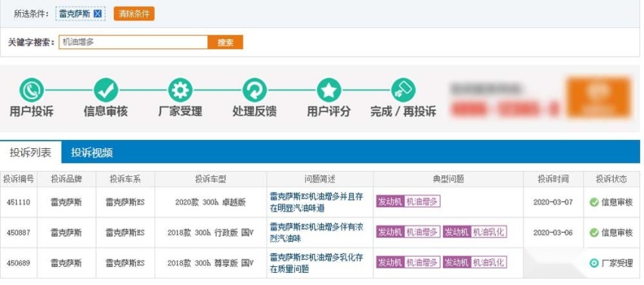Image resolution: width=644 pixels, height=285 pixels.
Task: Click the orange 搜索 button
Action: [225, 42]
